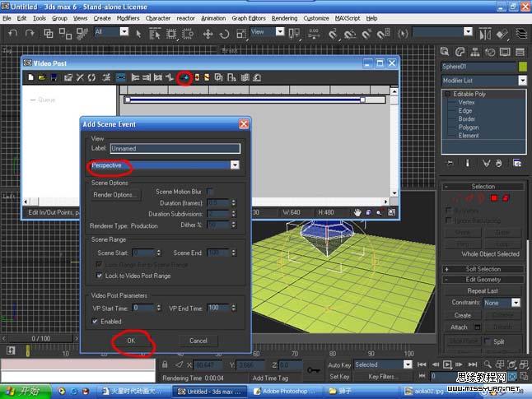Viewport: 532px width, 399px height.
Task: Click Add Image Input Event icon
Action: (197, 77)
